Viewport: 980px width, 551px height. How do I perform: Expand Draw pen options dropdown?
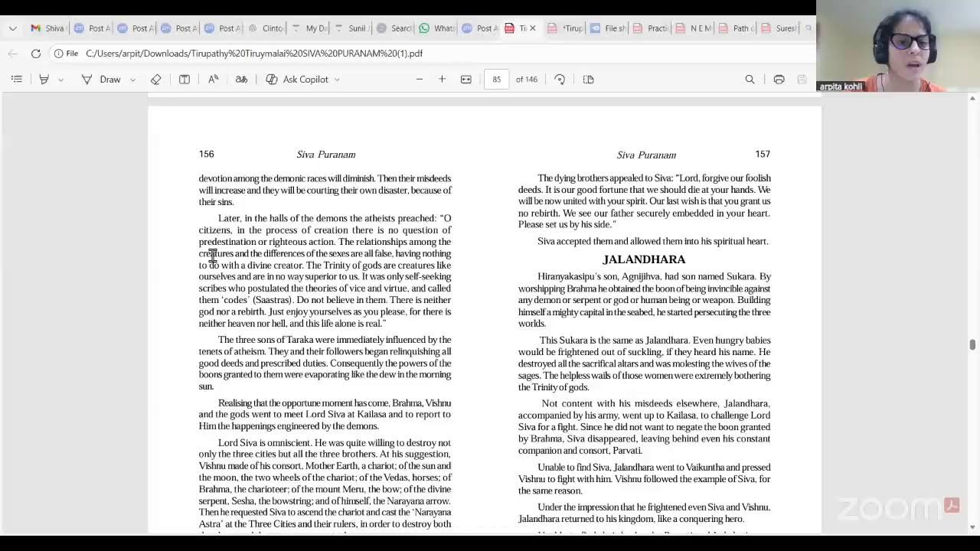point(132,80)
